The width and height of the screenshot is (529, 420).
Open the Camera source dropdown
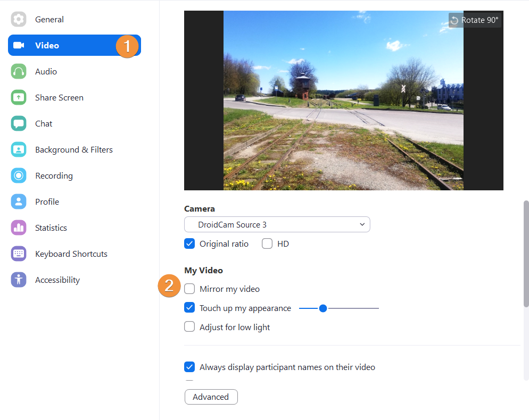(277, 224)
